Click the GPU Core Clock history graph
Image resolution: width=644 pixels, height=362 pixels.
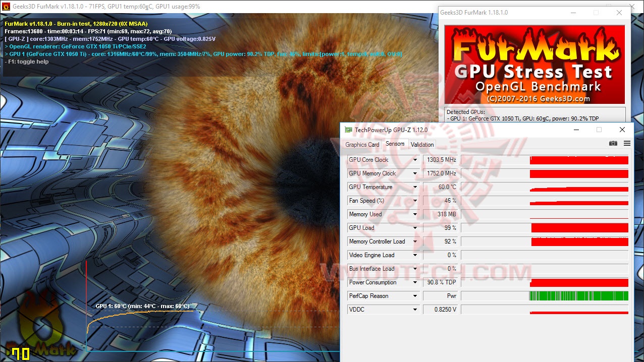pos(545,160)
